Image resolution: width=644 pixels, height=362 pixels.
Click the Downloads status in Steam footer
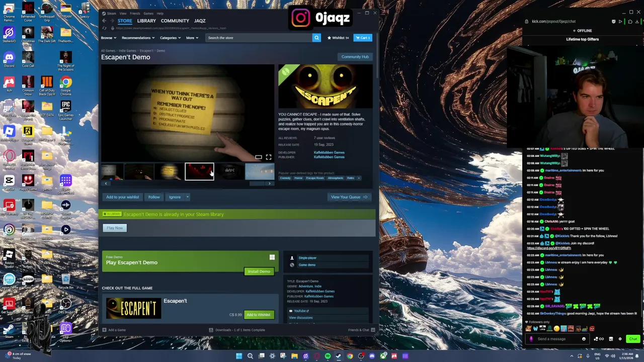(x=237, y=330)
